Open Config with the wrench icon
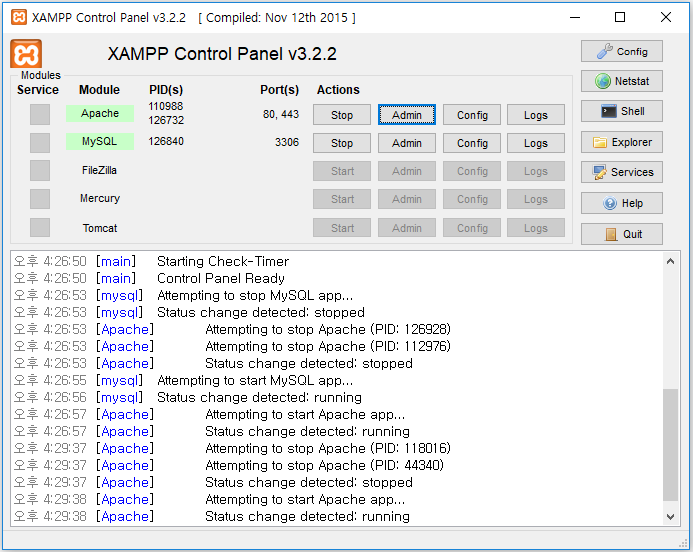The width and height of the screenshot is (693, 552). tap(621, 51)
